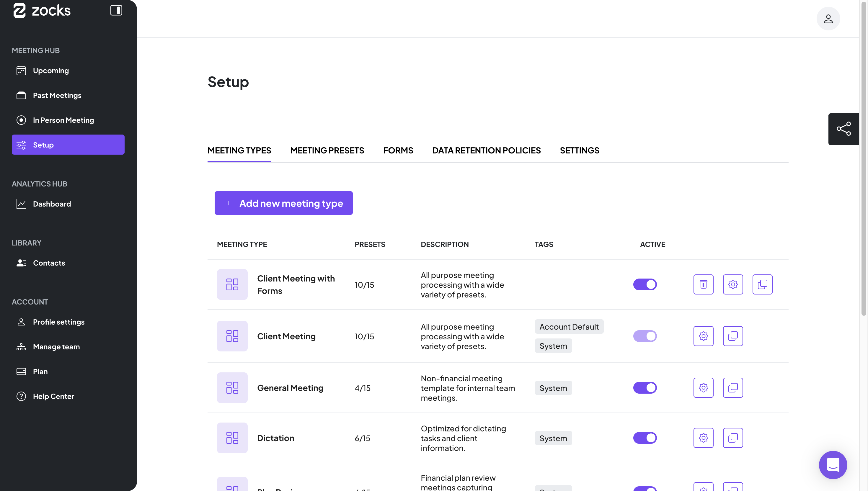Click the share icon on right edge
Image resolution: width=868 pixels, height=491 pixels.
coord(843,129)
